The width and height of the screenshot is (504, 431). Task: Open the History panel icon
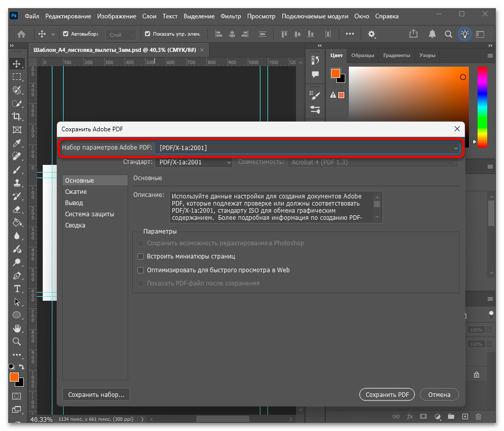315,60
